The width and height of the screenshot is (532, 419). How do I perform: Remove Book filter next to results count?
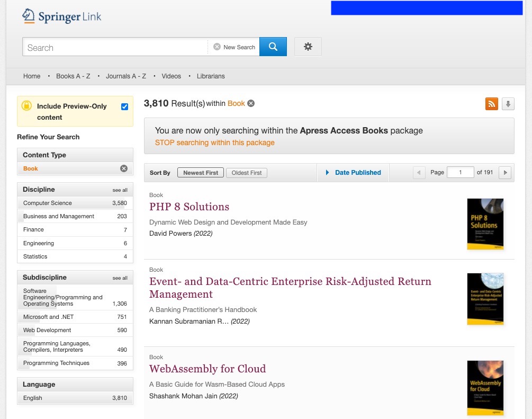tap(251, 104)
